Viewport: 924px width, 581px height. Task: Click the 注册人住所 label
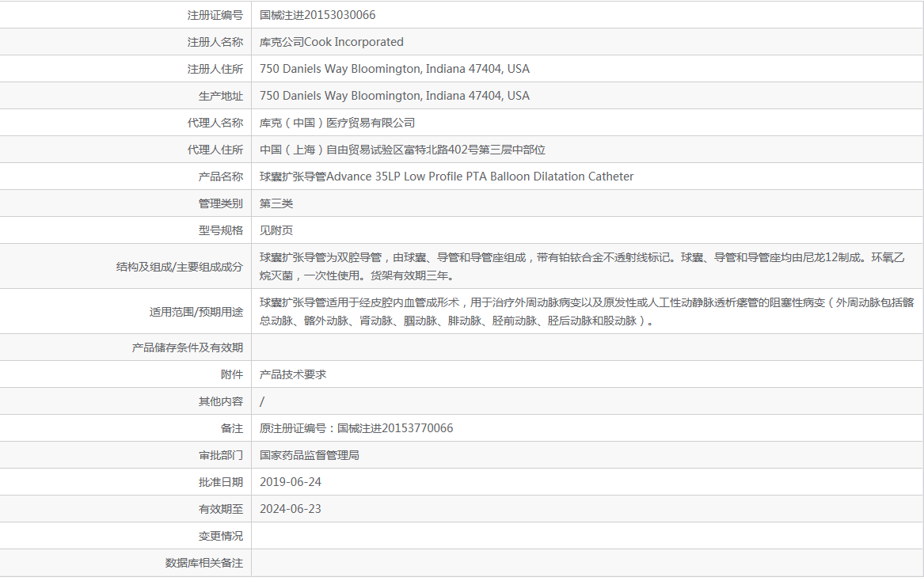215,69
